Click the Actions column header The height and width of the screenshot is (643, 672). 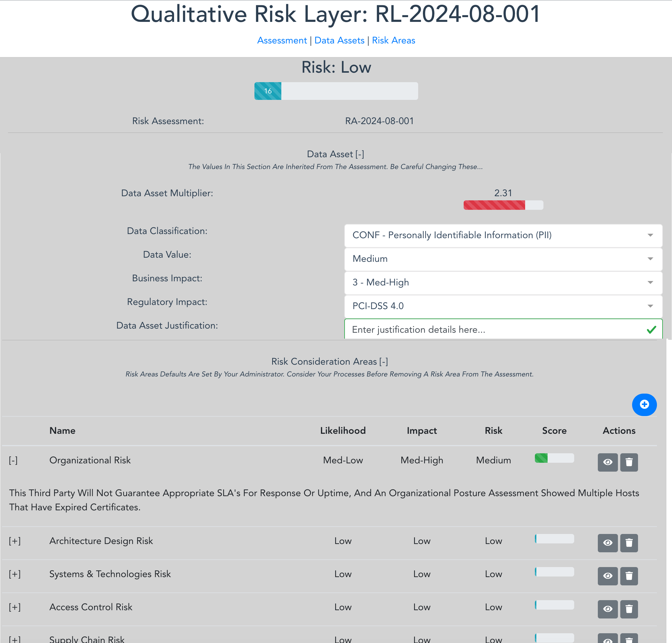619,431
